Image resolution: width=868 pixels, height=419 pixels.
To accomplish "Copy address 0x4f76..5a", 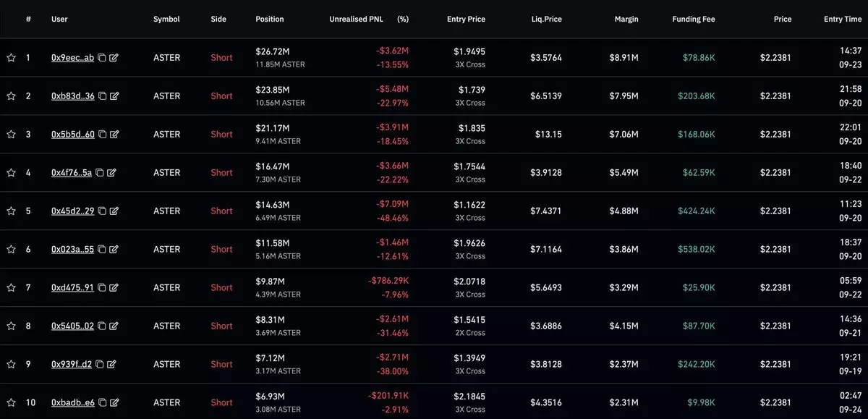I will 100,173.
